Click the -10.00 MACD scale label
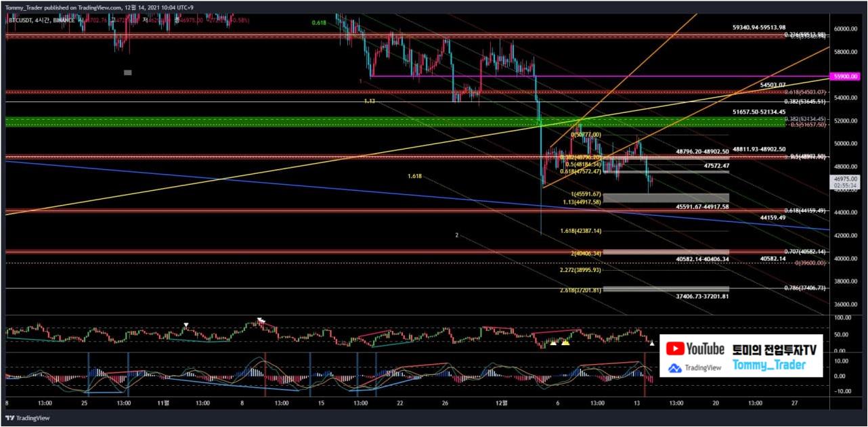The width and height of the screenshot is (868, 427). pos(842,392)
